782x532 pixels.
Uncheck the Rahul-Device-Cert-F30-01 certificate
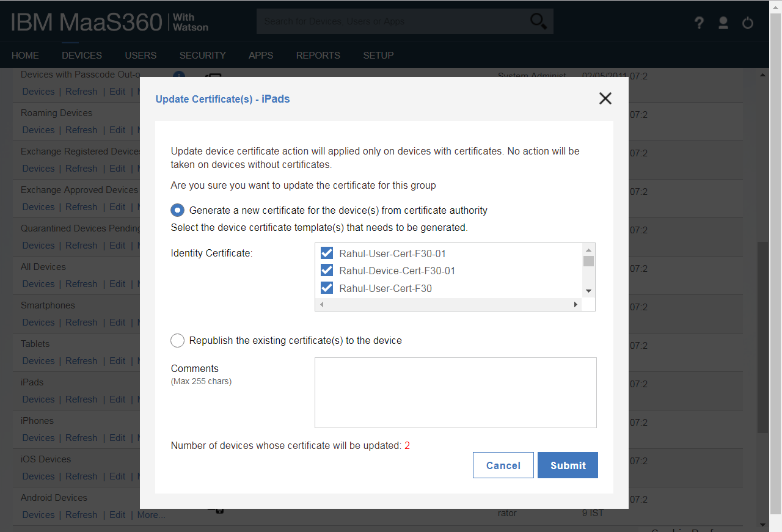point(326,270)
